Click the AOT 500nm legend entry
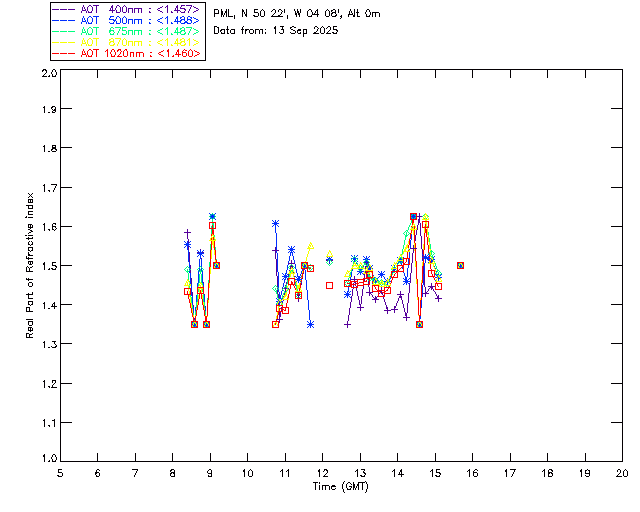The width and height of the screenshot is (640, 512). coord(126,20)
